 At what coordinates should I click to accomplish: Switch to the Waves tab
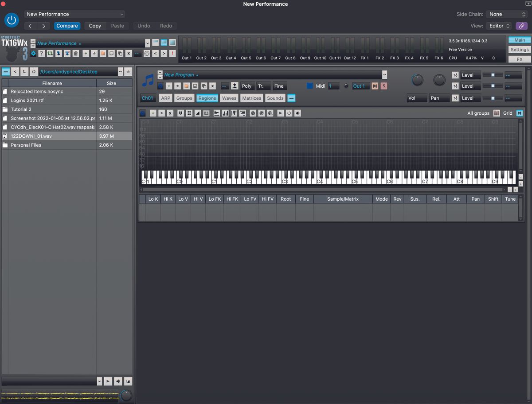coord(229,98)
